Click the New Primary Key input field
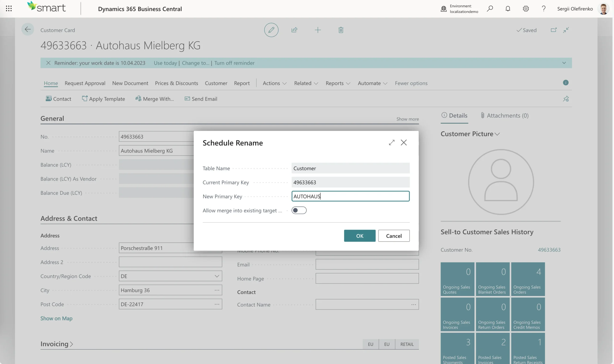Image resolution: width=614 pixels, height=364 pixels. pos(350,196)
